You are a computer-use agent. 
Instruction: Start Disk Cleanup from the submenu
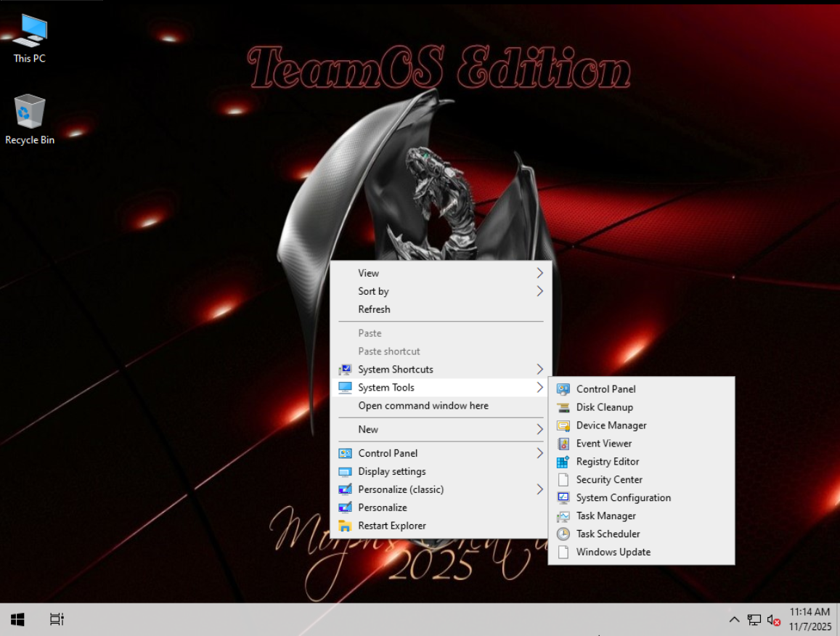604,407
